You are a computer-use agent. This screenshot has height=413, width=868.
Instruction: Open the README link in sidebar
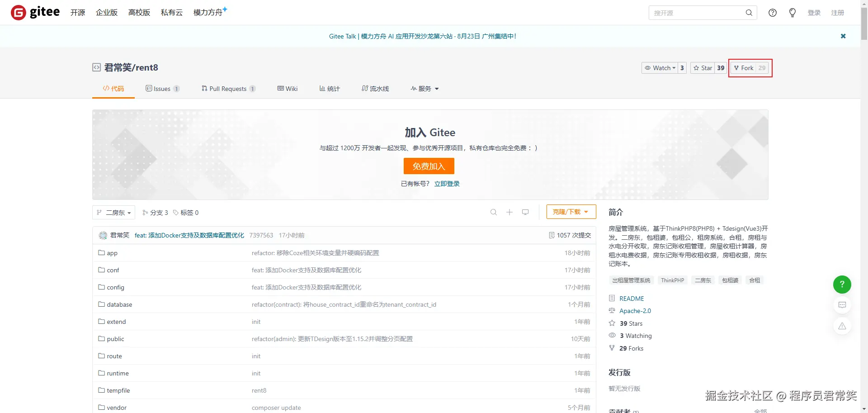tap(632, 299)
